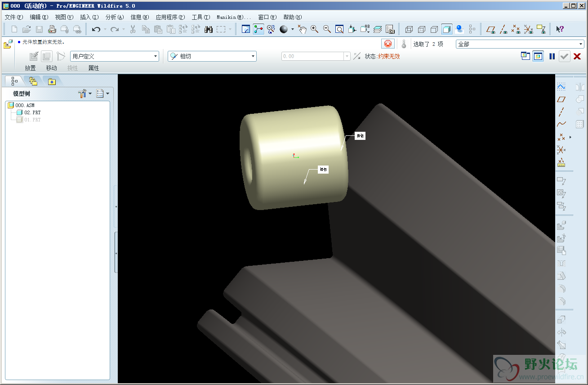Click the Zoom In magnifier icon
The width and height of the screenshot is (588, 385).
point(315,29)
